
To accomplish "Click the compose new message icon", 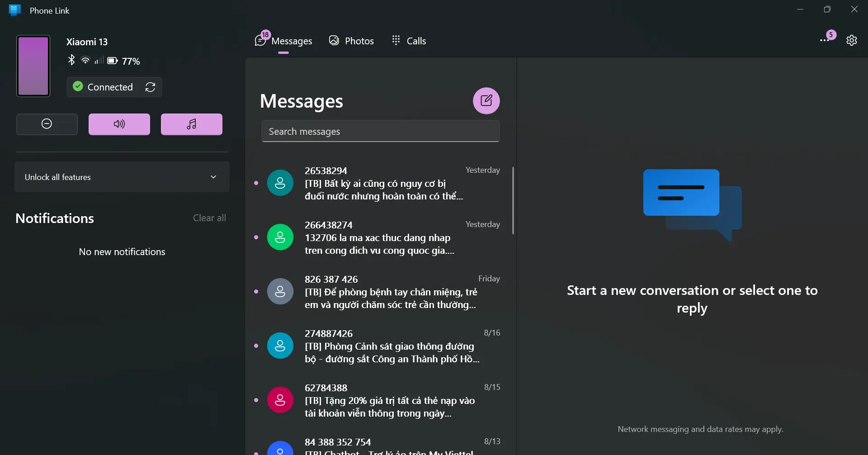I will [486, 100].
